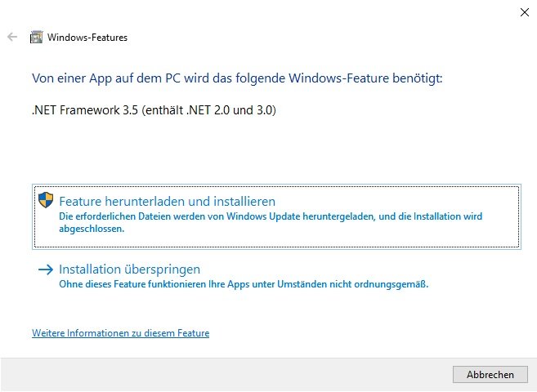The width and height of the screenshot is (537, 392).
Task: Click the text enthält .NET 2.0 und 3.0
Action: (208, 110)
